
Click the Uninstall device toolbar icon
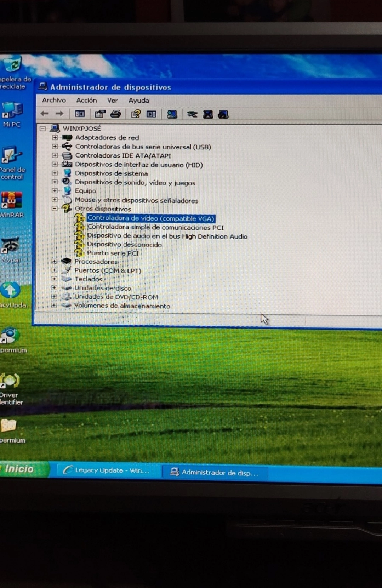223,114
